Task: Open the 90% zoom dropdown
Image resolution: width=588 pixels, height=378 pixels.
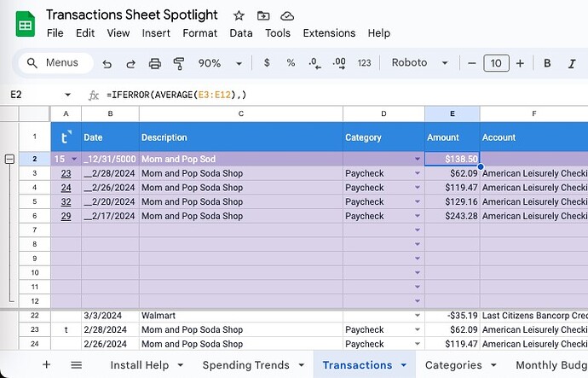Action: click(220, 63)
